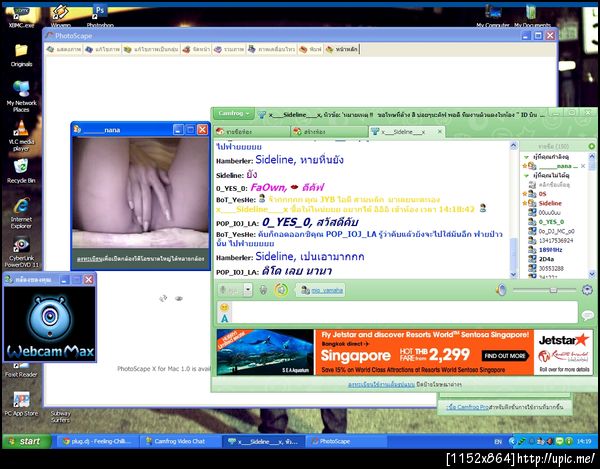600x469 pixels.
Task: Click the registration link below the ad banner
Action: [x=381, y=384]
